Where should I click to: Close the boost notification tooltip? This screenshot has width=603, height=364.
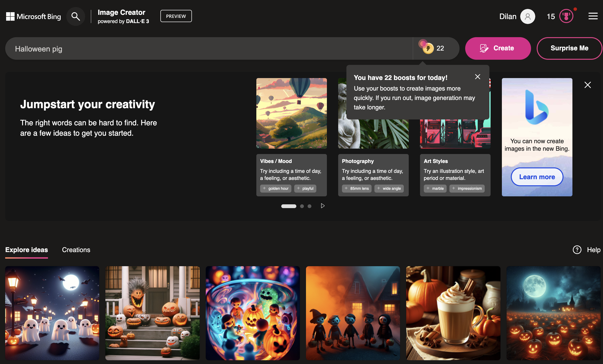click(477, 77)
